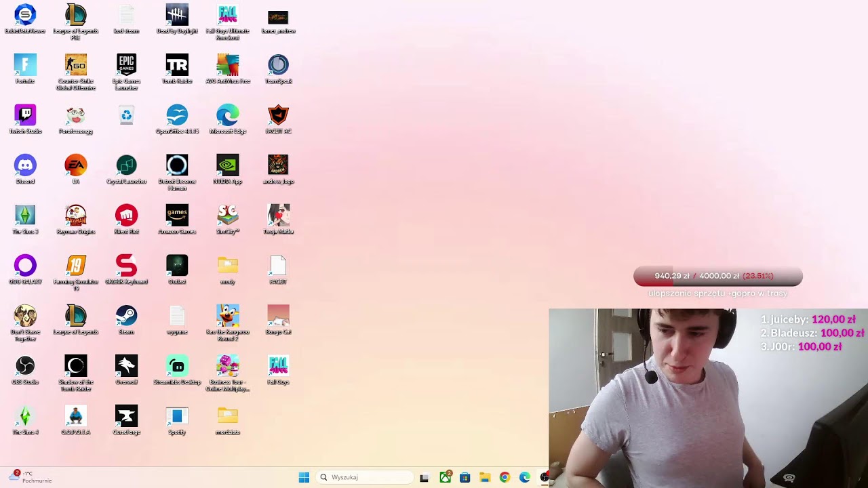Open the mordziata folder

click(x=228, y=416)
